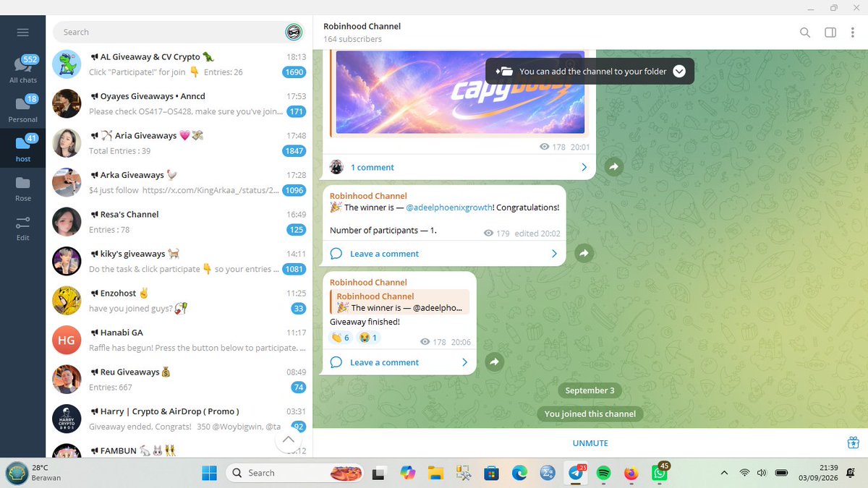Show hidden system tray icons
Viewport: 868px width, 488px height.
[x=725, y=473]
